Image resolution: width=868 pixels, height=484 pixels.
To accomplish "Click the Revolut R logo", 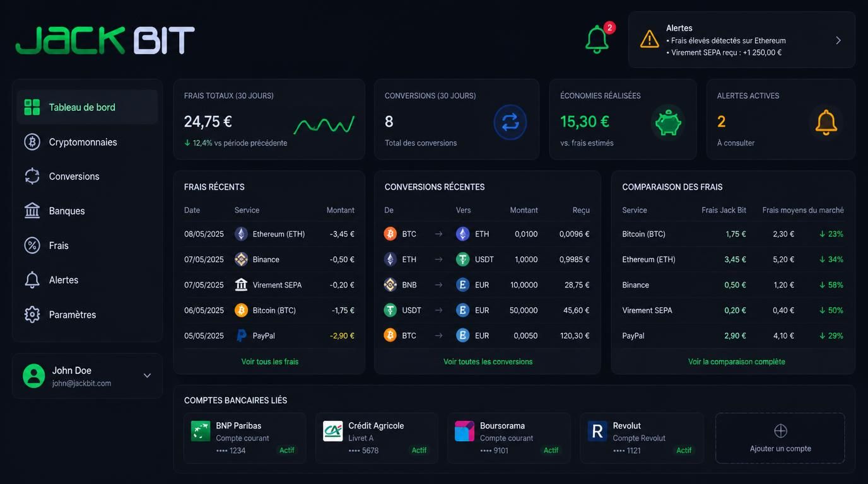I will point(597,431).
